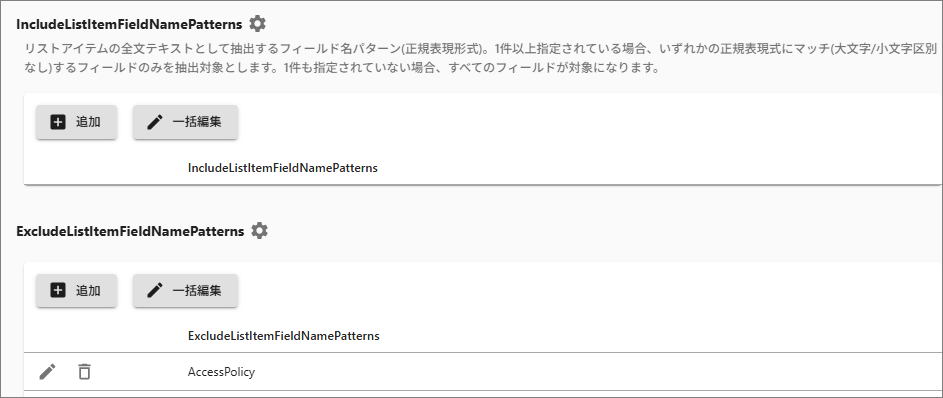Open 一括編集 bulk edit for Exclude patterns
The image size is (943, 398).
click(185, 291)
